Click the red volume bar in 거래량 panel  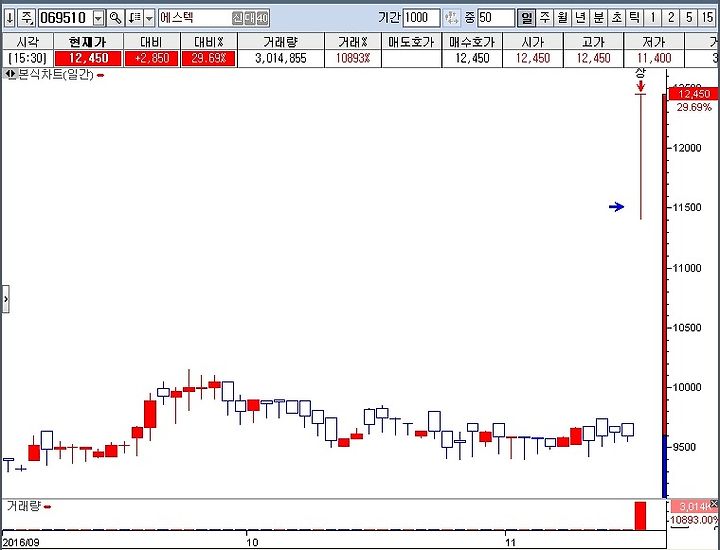pos(640,516)
